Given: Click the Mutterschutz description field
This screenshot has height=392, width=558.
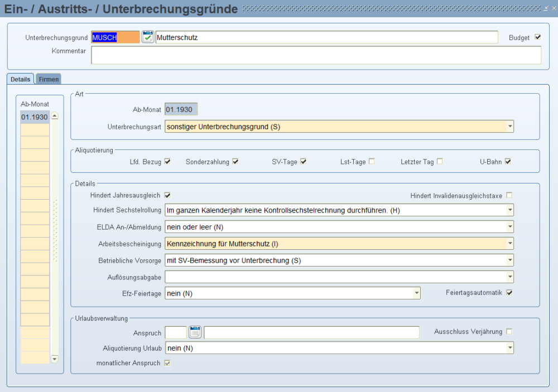Looking at the screenshot, I should click(326, 37).
